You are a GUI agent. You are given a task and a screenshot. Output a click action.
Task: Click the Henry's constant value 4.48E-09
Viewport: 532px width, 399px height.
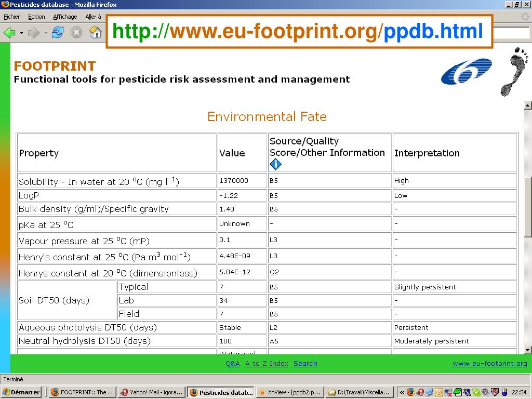point(234,256)
